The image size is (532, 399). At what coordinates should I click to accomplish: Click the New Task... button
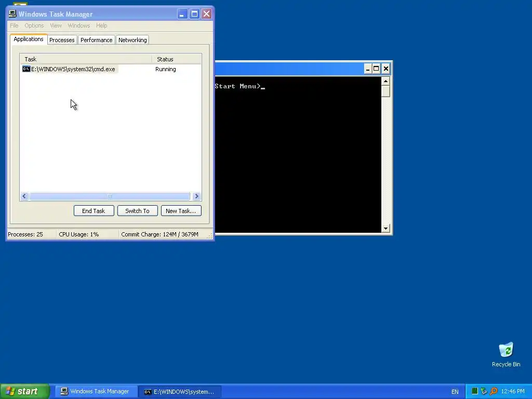point(181,211)
